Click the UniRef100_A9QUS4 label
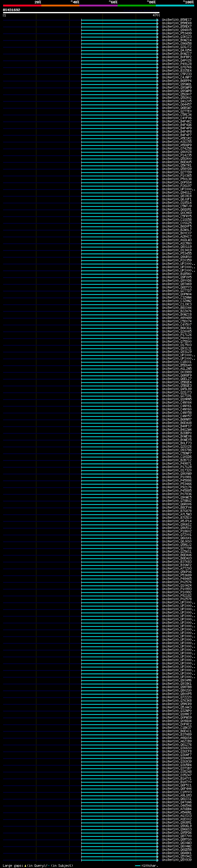Screen dimensions: 197x868 [176, 738]
